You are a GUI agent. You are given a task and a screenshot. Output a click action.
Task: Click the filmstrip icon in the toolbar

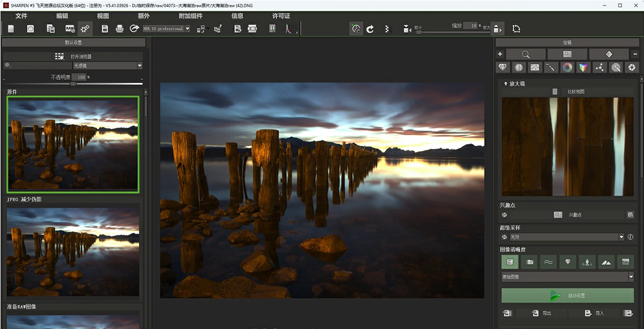(x=252, y=28)
